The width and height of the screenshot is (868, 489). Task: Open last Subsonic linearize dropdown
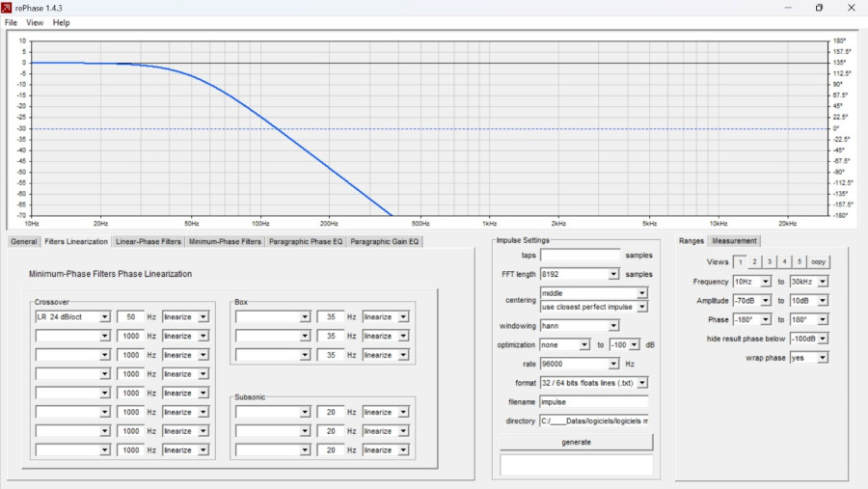(x=385, y=450)
